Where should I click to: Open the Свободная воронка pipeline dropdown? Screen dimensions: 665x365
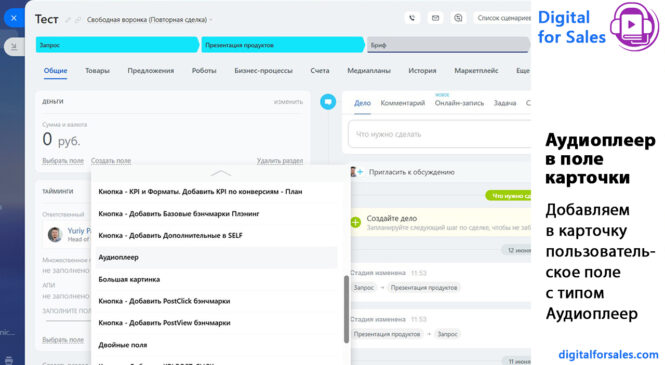149,20
